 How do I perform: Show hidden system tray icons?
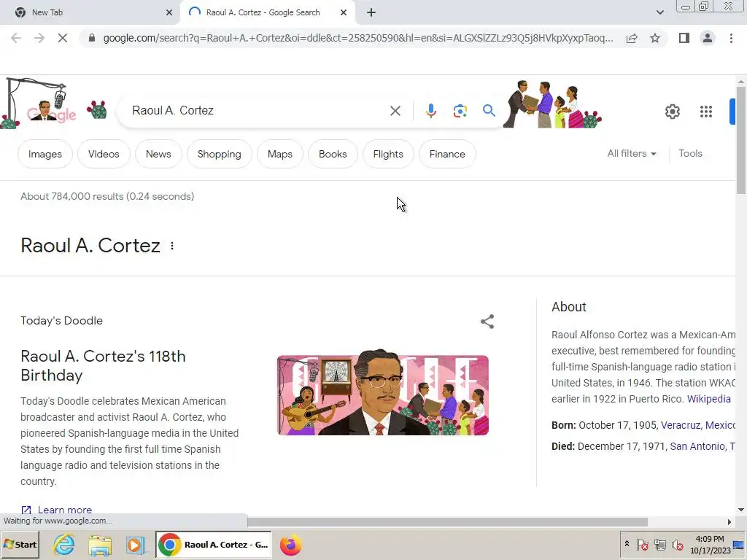point(627,544)
